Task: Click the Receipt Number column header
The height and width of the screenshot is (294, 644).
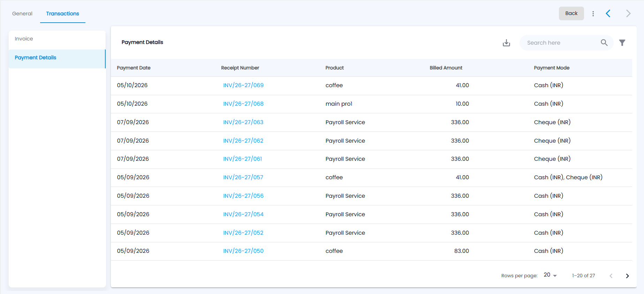Action: click(240, 68)
